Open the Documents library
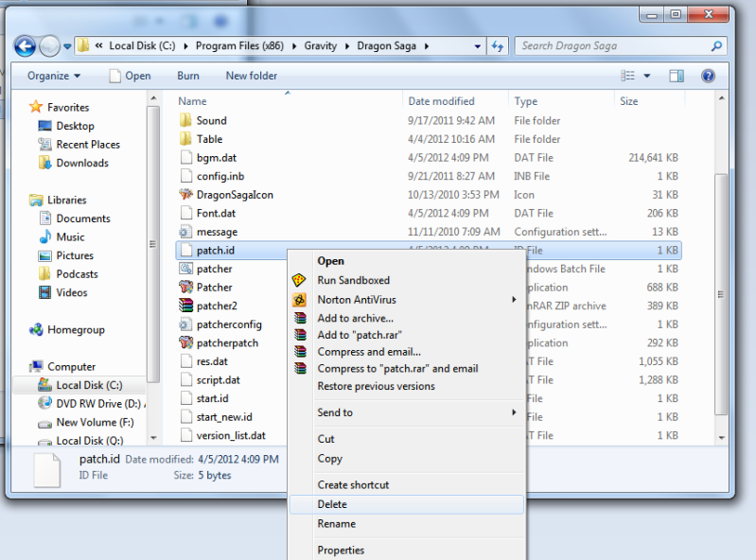756x560 pixels. coord(75,219)
